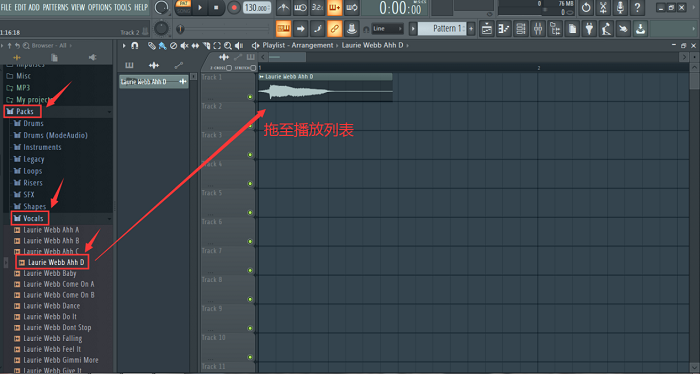
Task: Toggle the metronome icon
Action: pyautogui.click(x=283, y=8)
